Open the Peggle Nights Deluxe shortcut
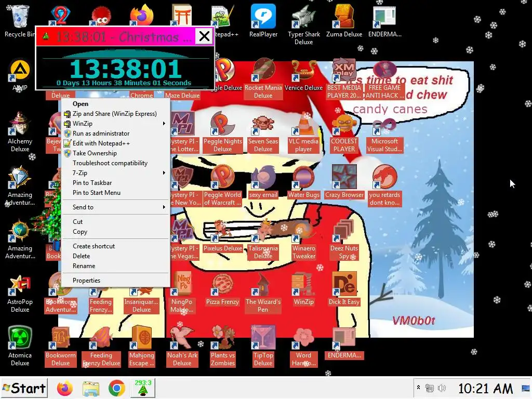 tap(222, 132)
